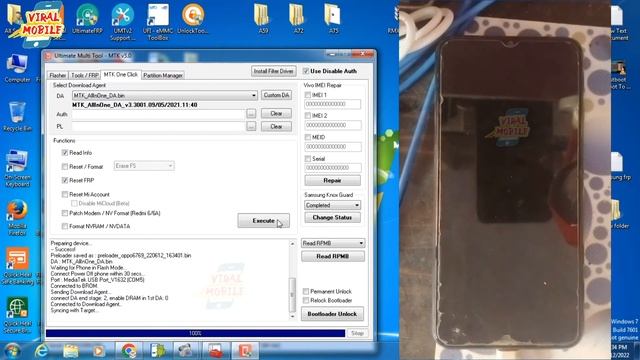Expand the DA download agent dropdown
Image resolution: width=640 pixels, height=360 pixels.
pyautogui.click(x=253, y=96)
